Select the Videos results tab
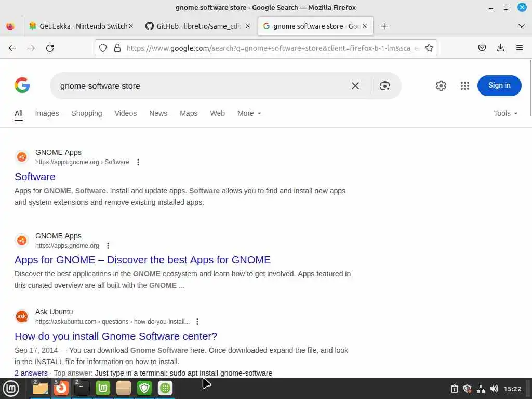Image resolution: width=532 pixels, height=399 pixels. 126,113
